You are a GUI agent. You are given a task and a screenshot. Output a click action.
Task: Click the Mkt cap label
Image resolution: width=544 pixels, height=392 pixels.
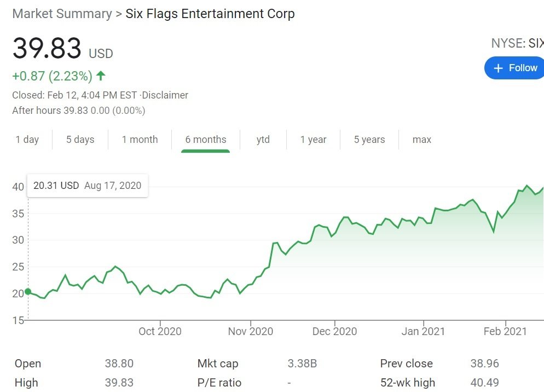coord(218,364)
